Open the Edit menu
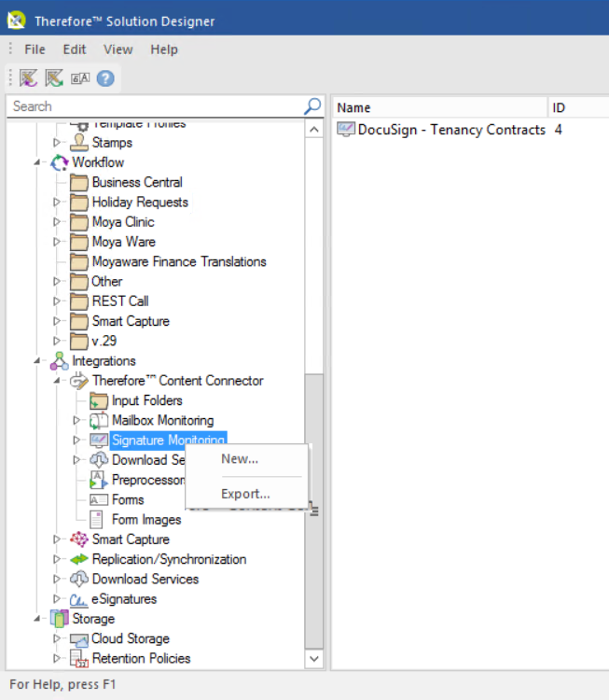Image resolution: width=609 pixels, height=700 pixels. tap(75, 49)
